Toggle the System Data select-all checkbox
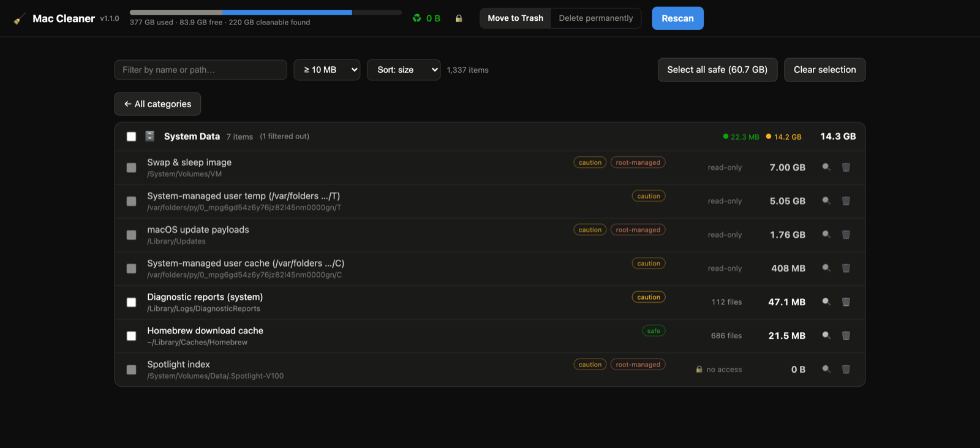Image resolution: width=980 pixels, height=448 pixels. tap(131, 137)
